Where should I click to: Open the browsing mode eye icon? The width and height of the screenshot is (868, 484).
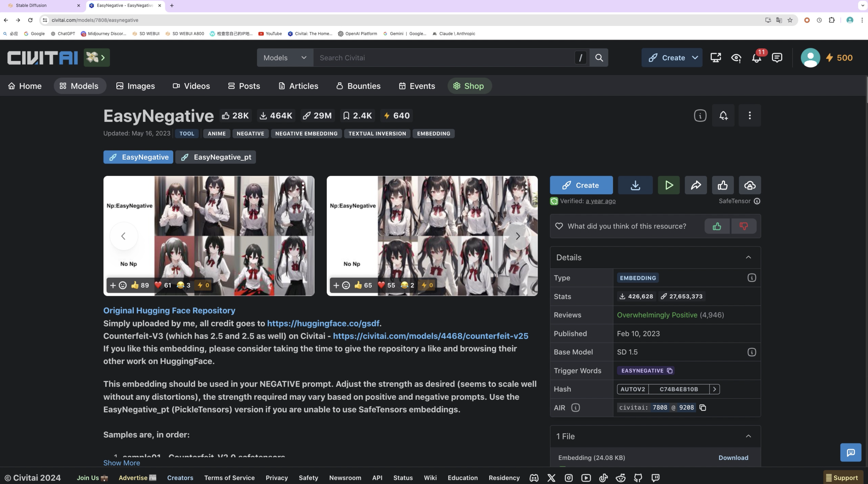point(736,58)
